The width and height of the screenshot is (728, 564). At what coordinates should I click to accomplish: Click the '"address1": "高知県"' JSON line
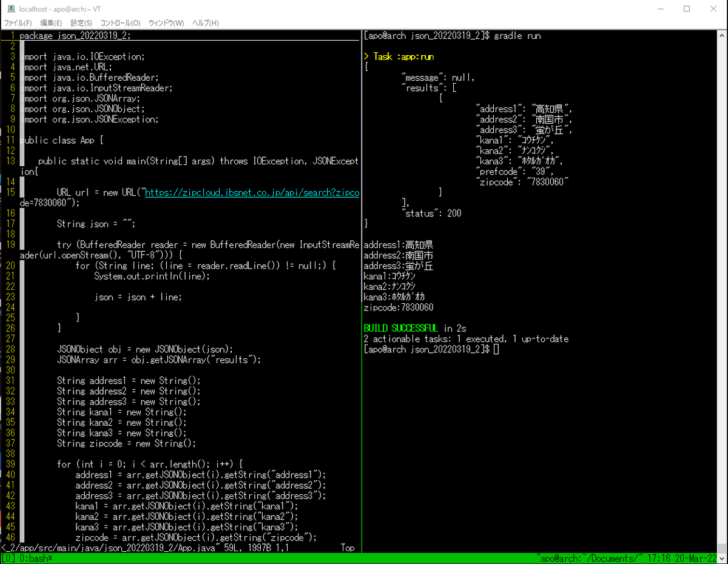[x=524, y=109]
